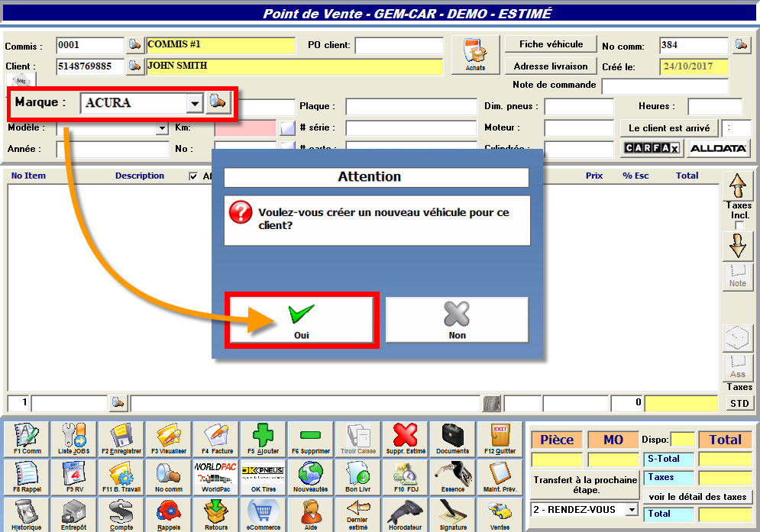The height and width of the screenshot is (532, 760).
Task: Open the F1 Comm function
Action: tap(27, 439)
